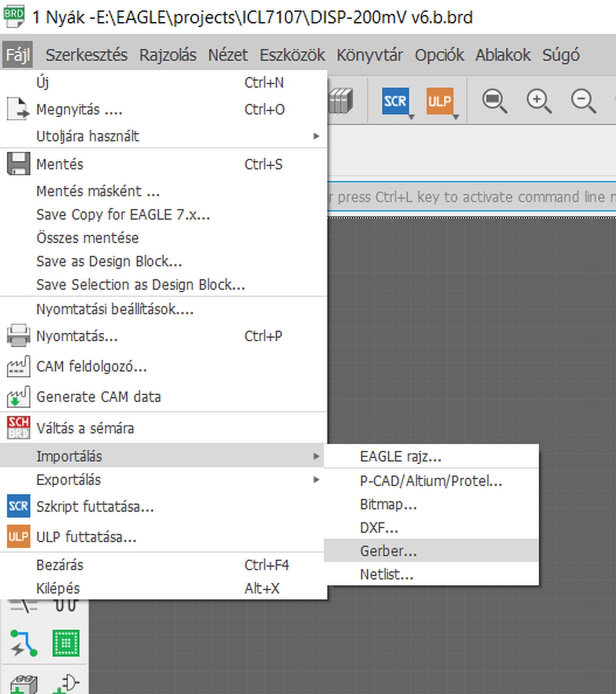Image resolution: width=616 pixels, height=694 pixels.
Task: Choose Save Copy for EAGLE 7.x...
Action: 164,214
